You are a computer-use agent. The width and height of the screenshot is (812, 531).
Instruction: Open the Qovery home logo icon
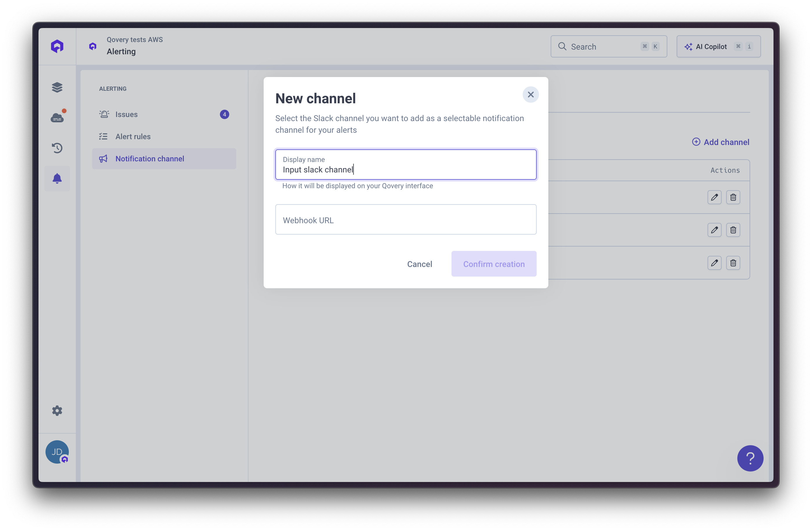coord(57,46)
